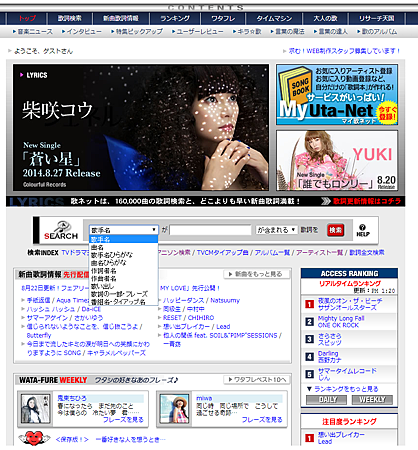Viewport: 418px width, 450px height.
Task: Open the TVCMタイアップ曲 index link
Action: [x=223, y=253]
